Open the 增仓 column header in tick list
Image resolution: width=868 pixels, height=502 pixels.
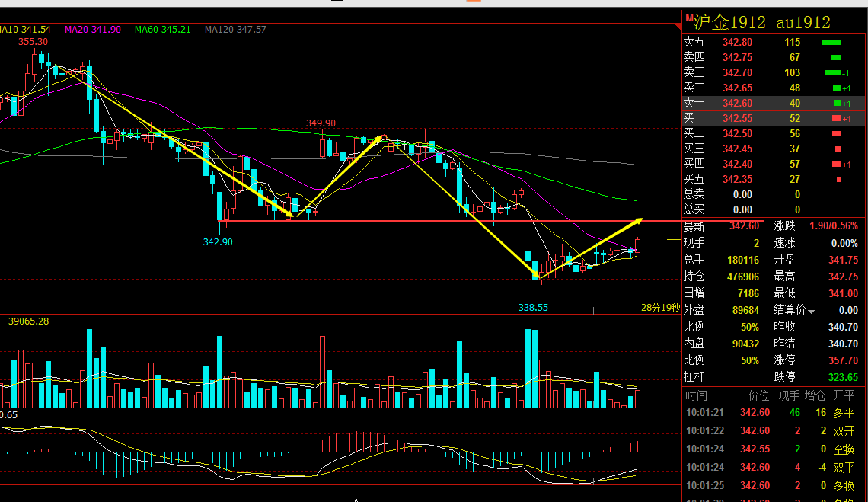click(x=815, y=395)
